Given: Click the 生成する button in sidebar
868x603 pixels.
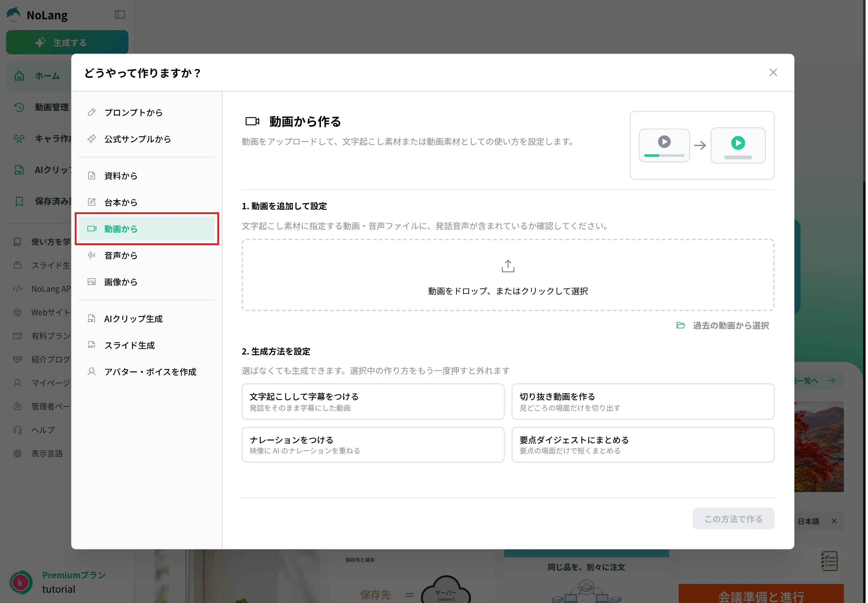Looking at the screenshot, I should [x=67, y=42].
